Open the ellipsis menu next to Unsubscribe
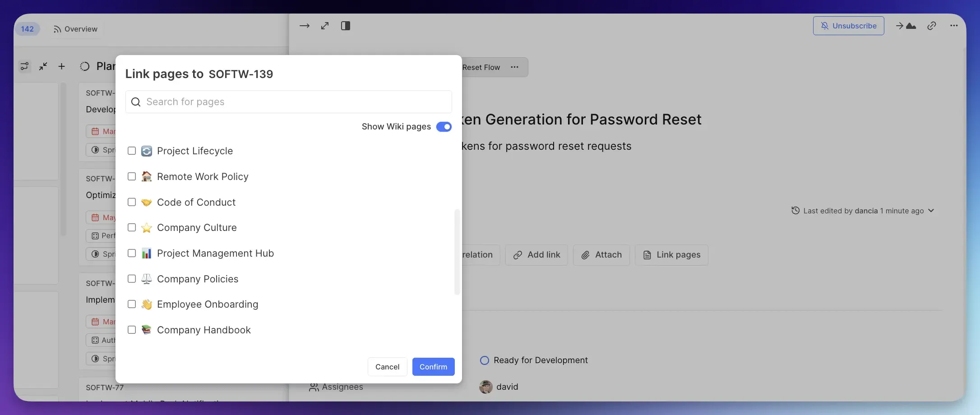Image resolution: width=980 pixels, height=415 pixels. click(x=953, y=26)
